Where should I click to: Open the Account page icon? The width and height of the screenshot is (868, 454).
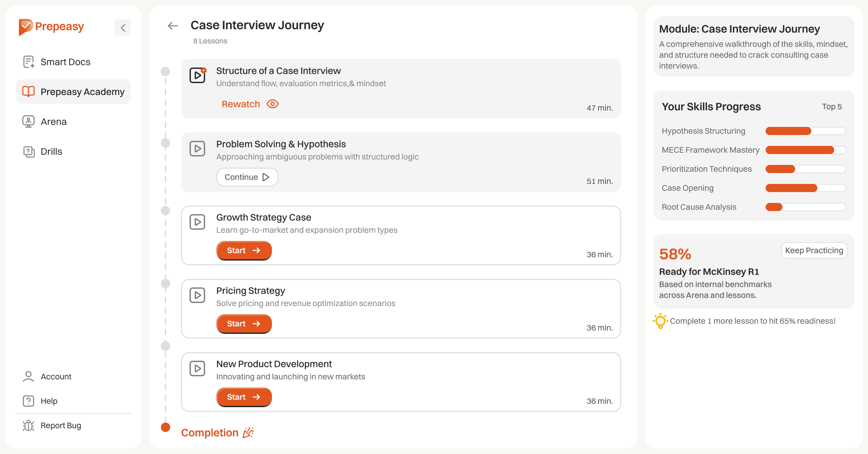pos(28,377)
